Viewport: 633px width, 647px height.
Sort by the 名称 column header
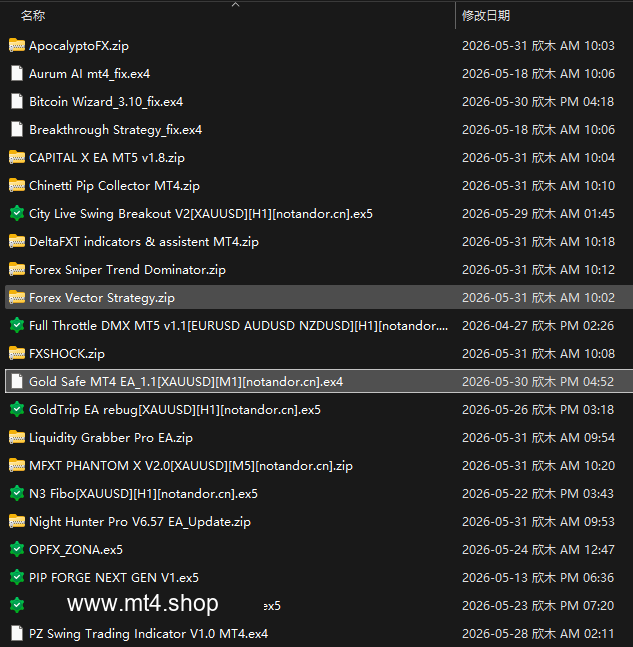[33, 16]
